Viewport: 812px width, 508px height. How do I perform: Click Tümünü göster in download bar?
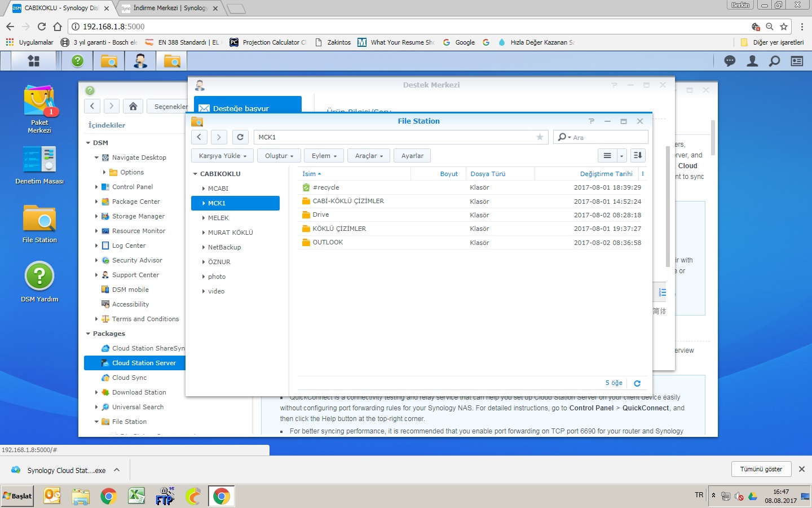(x=761, y=469)
